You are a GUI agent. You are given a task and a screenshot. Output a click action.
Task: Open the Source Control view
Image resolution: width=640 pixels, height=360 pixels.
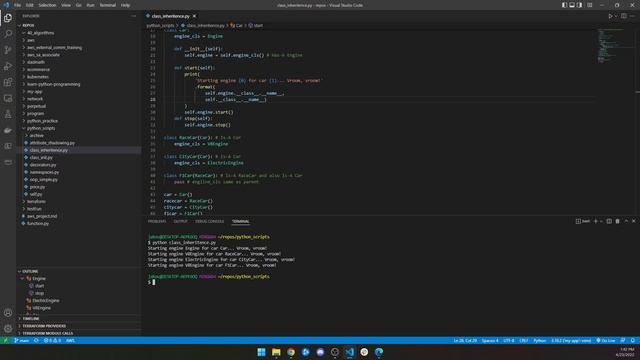pos(8,50)
